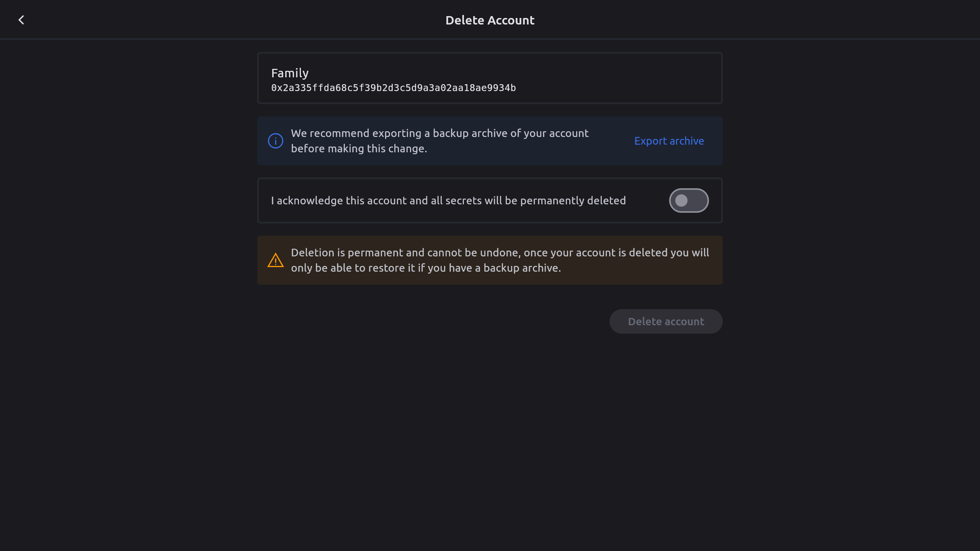This screenshot has height=551, width=980.
Task: Click the 'Deletion is permanent' warning line
Action: pyautogui.click(x=500, y=253)
